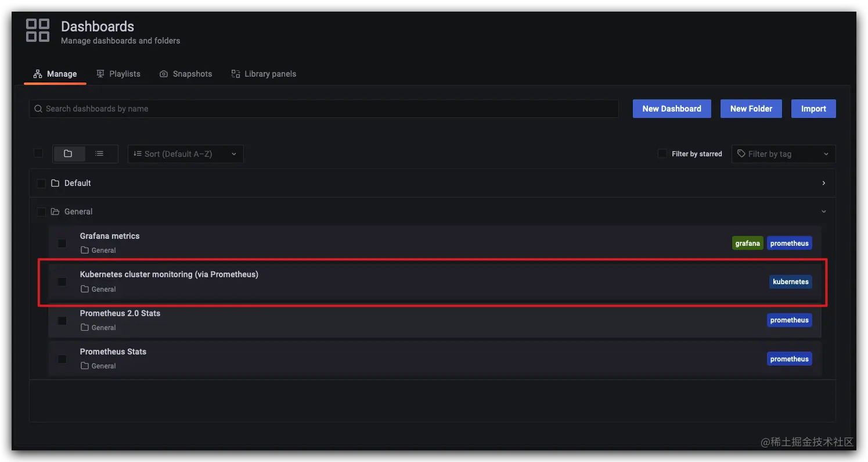Viewport: 868px width, 462px height.
Task: Click the Dashboards grid icon in header
Action: (x=38, y=30)
